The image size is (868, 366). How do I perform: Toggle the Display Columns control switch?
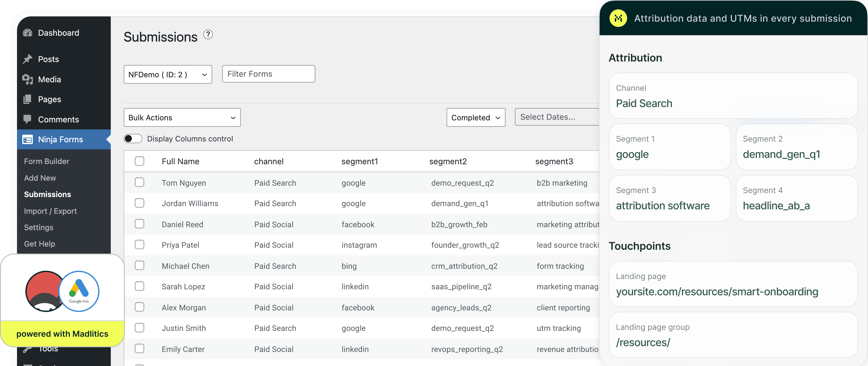(x=133, y=138)
